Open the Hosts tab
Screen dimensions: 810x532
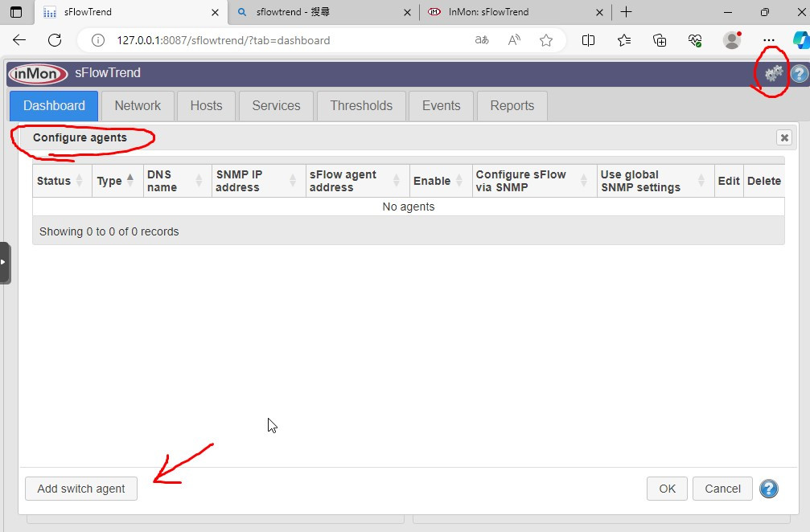206,106
